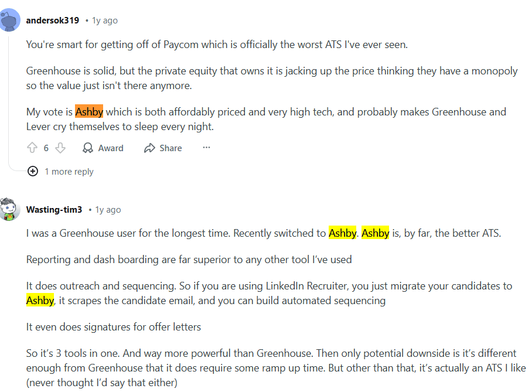The image size is (532, 392).
Task: Click yellow Ashby highlight before "it scrapes"
Action: click(40, 301)
